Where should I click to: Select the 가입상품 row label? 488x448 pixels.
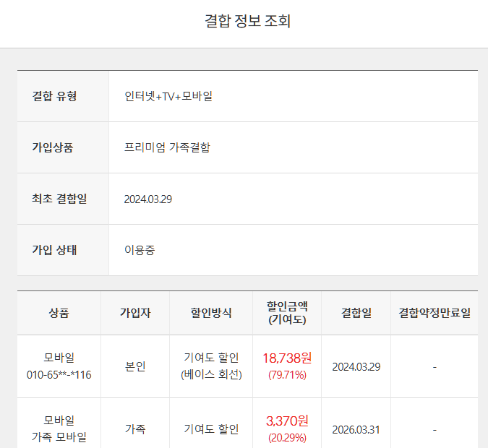tap(53, 147)
